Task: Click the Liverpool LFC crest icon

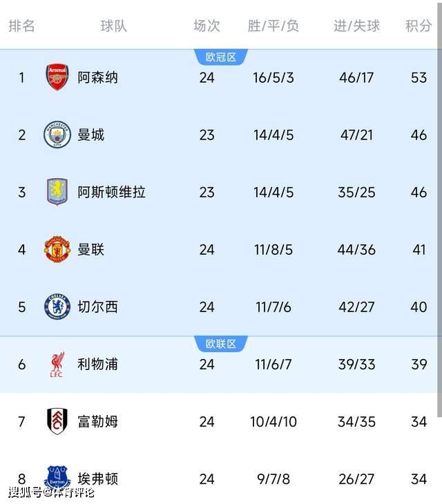Action: click(57, 364)
